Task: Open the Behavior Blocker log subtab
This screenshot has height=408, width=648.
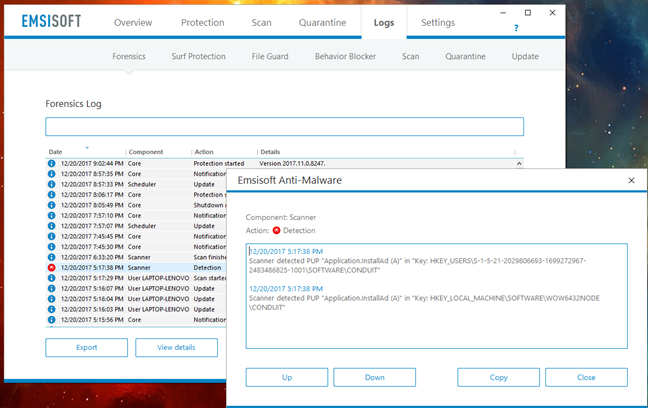Action: [x=345, y=56]
